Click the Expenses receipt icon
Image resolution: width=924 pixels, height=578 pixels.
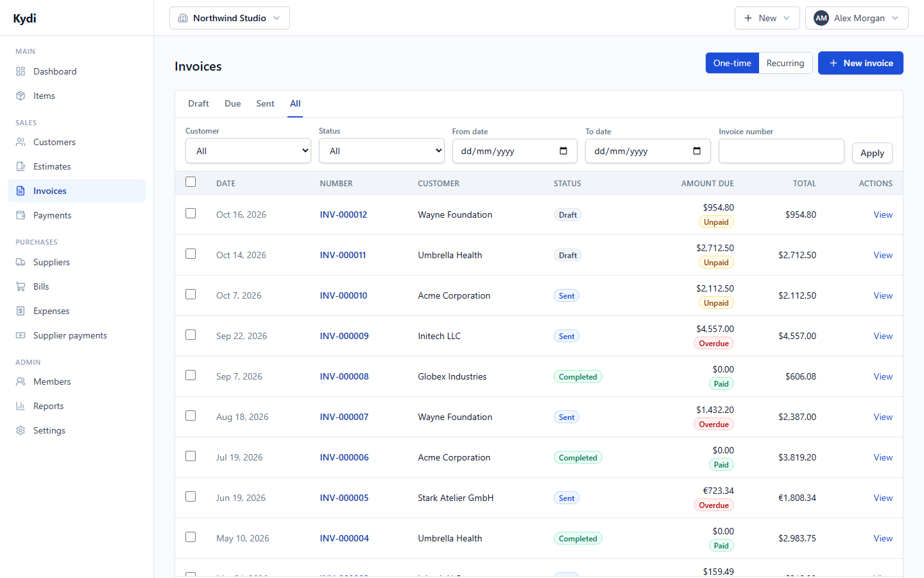coord(21,311)
